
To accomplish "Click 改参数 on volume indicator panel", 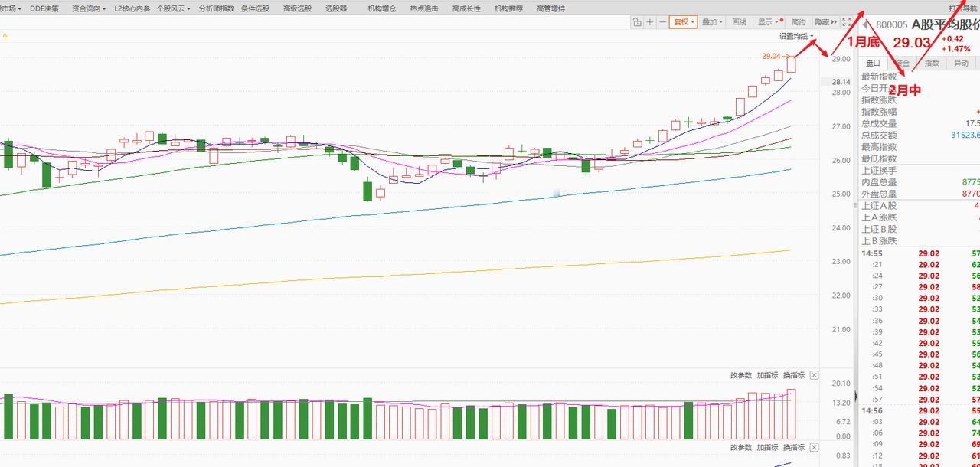I will point(741,375).
